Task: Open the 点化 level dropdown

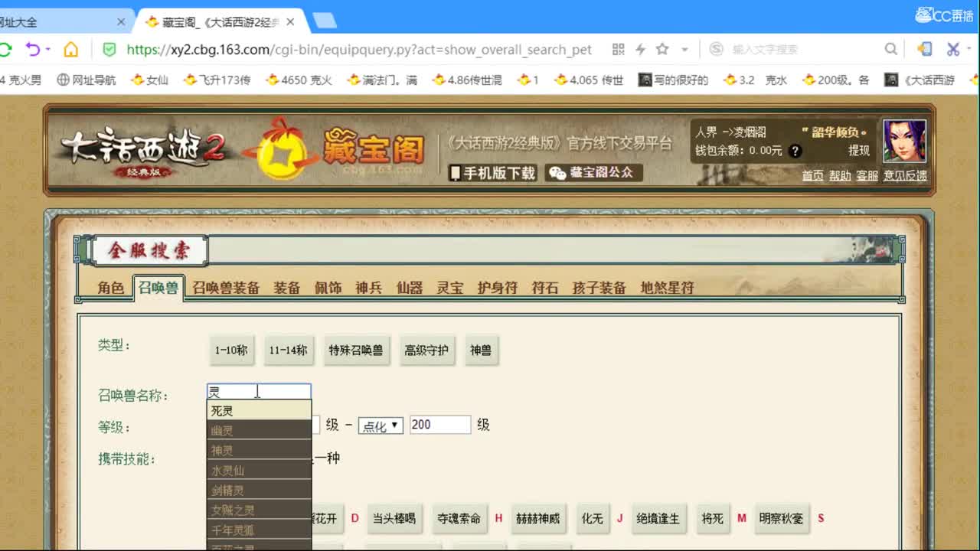Action: [x=381, y=425]
